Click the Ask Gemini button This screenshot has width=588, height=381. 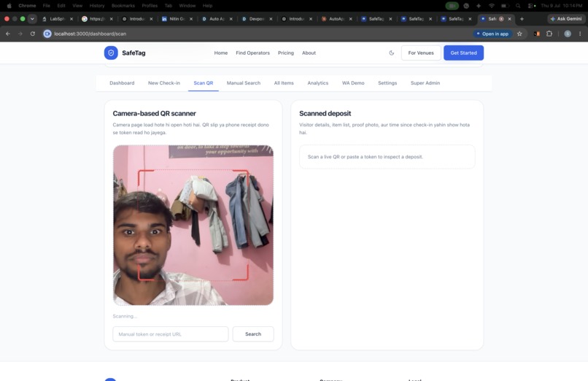tap(566, 19)
